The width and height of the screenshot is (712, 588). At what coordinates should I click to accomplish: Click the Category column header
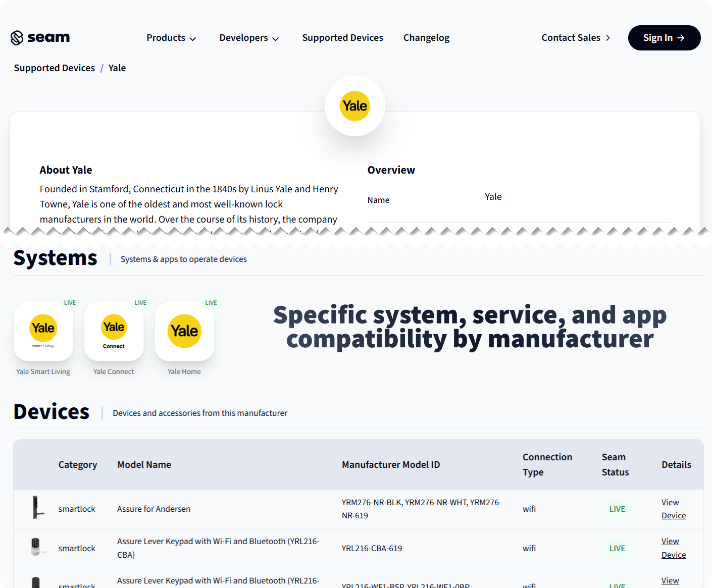pos(78,465)
